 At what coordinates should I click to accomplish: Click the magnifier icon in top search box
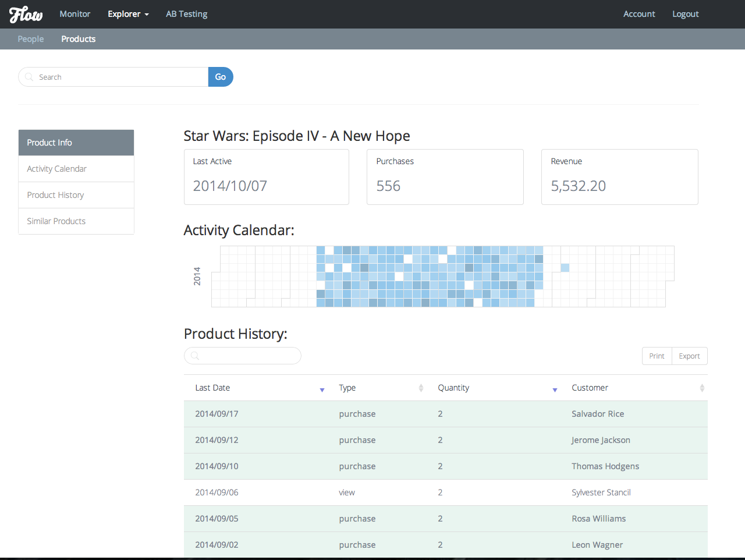(x=29, y=77)
